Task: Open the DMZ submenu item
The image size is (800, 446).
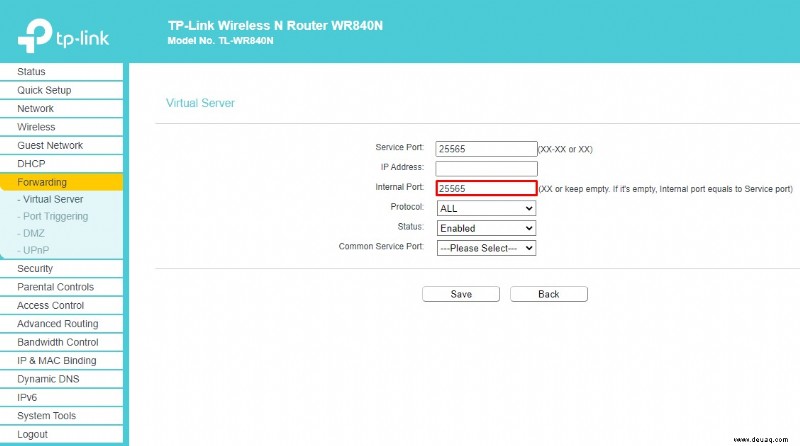Action: coord(31,233)
